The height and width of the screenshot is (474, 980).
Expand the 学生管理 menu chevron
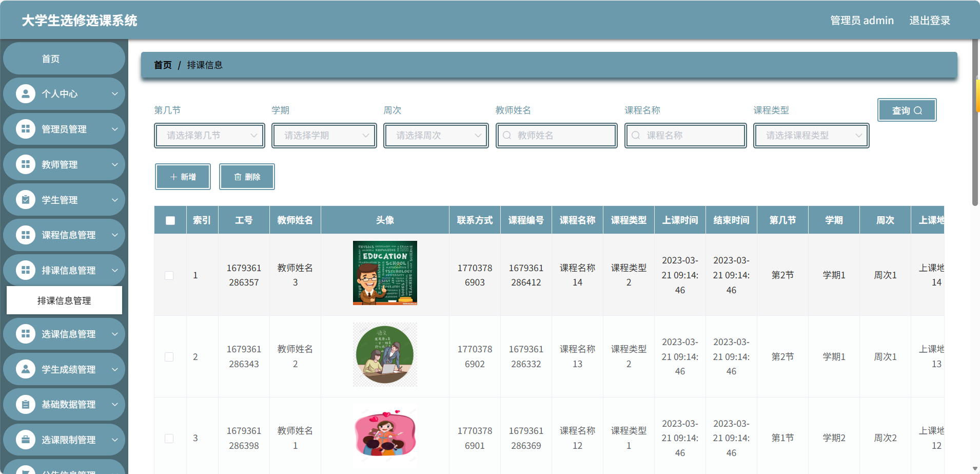(115, 200)
